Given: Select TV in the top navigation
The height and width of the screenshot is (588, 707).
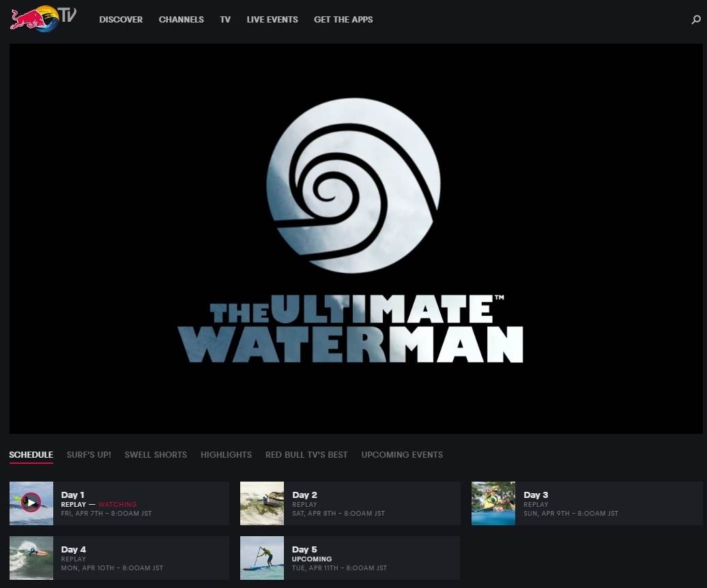Looking at the screenshot, I should tap(225, 20).
